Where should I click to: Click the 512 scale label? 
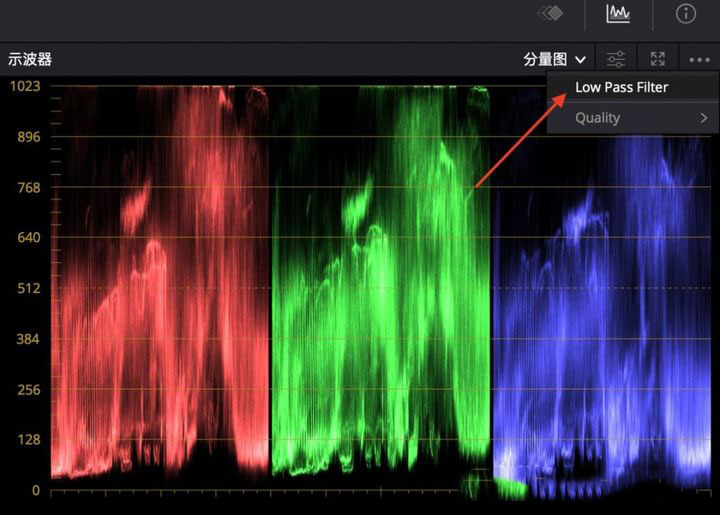point(28,288)
